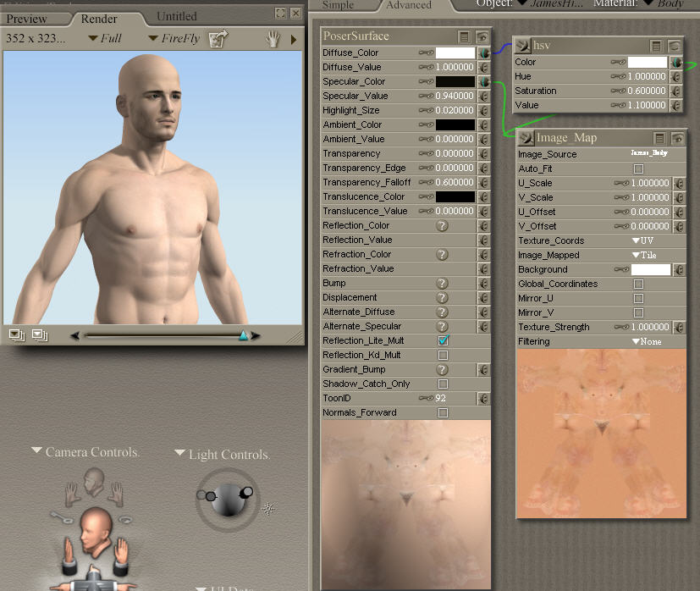Switch to the Preview tab

pyautogui.click(x=27, y=19)
